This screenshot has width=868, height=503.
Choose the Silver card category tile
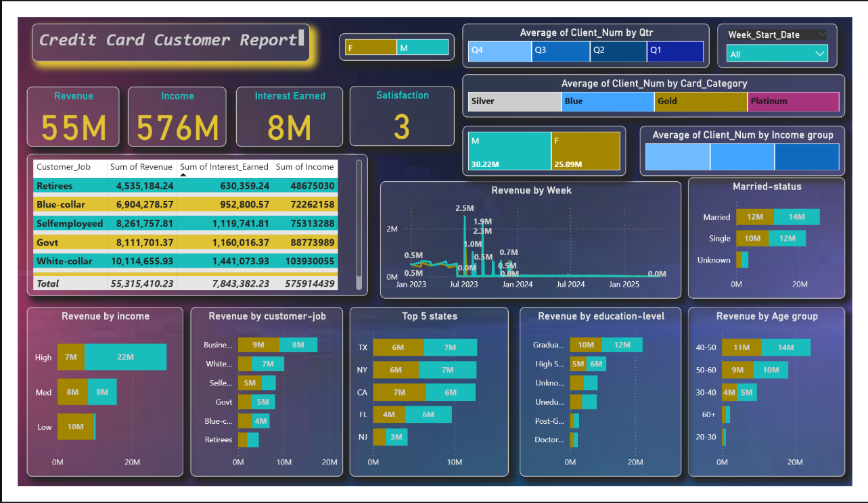pos(514,101)
